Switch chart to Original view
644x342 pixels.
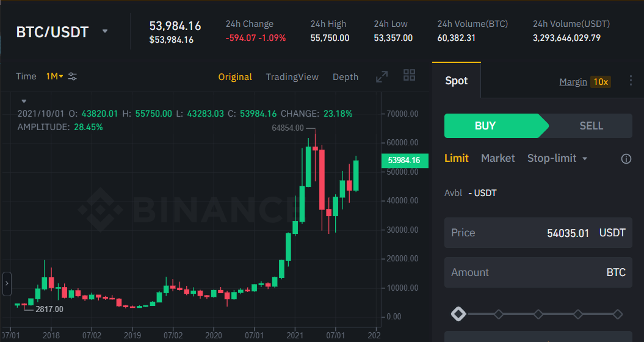click(x=235, y=77)
